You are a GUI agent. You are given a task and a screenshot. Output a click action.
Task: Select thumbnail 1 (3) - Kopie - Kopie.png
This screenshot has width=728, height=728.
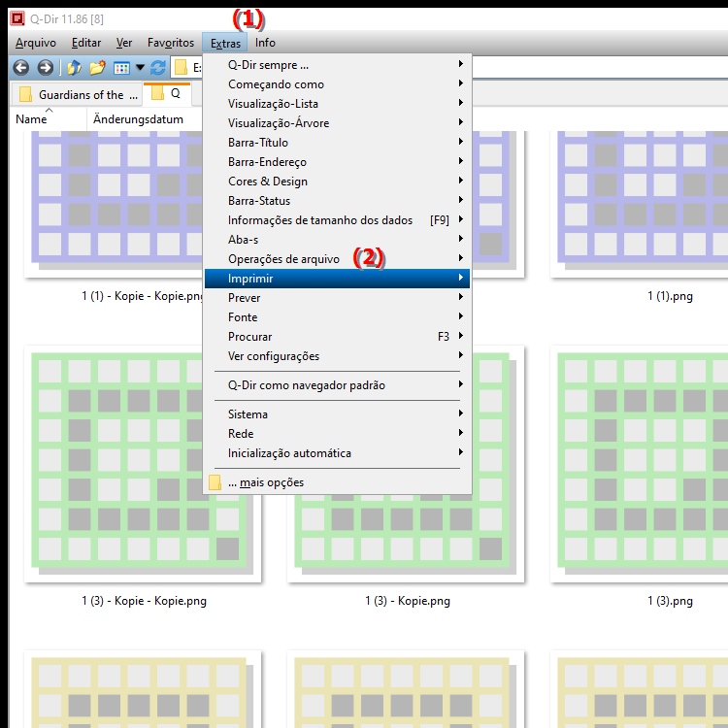click(x=114, y=464)
